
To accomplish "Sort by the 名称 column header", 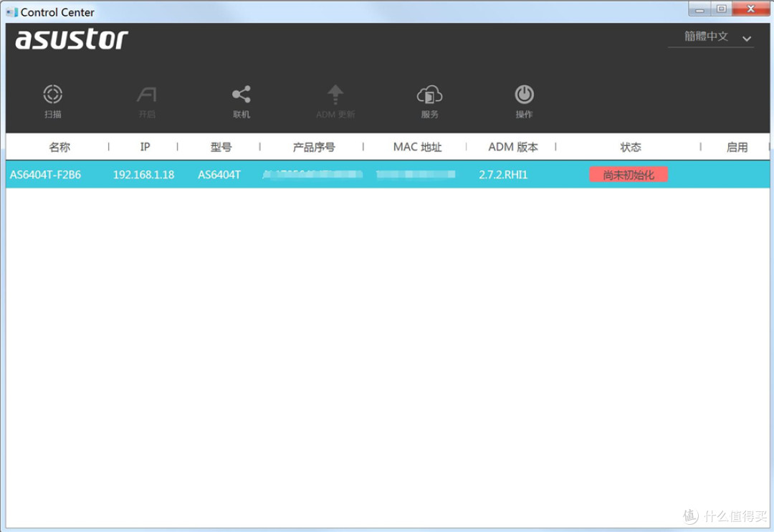I will pos(59,147).
